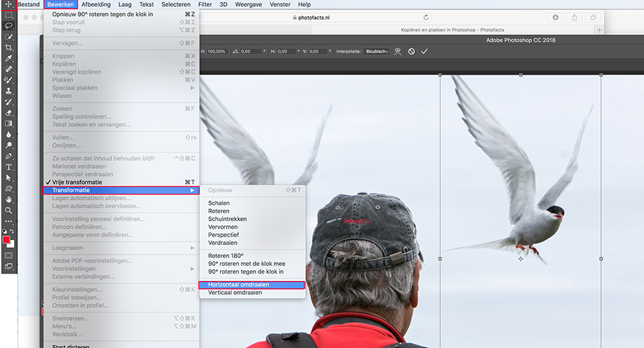Select the Dodge tool
Screen dimensions: 644x348
9,146
